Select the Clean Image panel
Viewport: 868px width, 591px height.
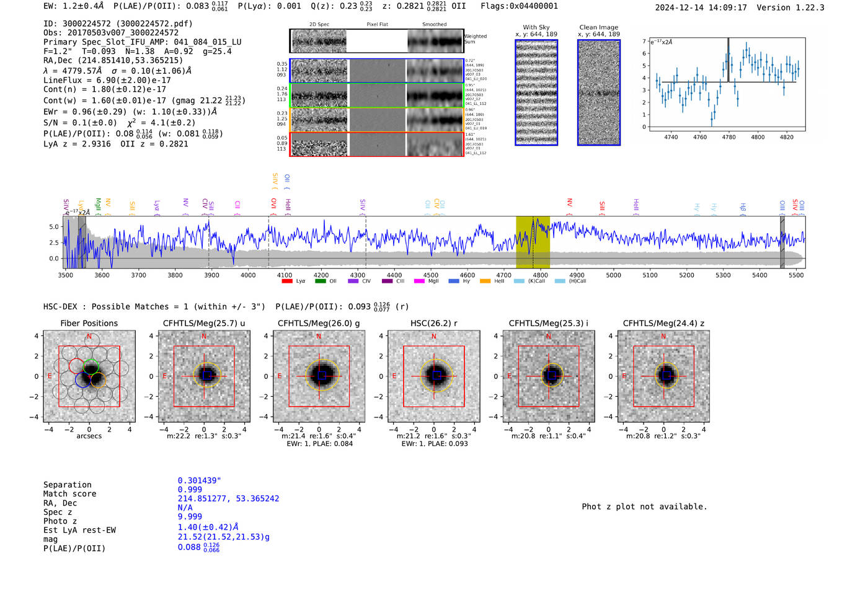pyautogui.click(x=599, y=92)
